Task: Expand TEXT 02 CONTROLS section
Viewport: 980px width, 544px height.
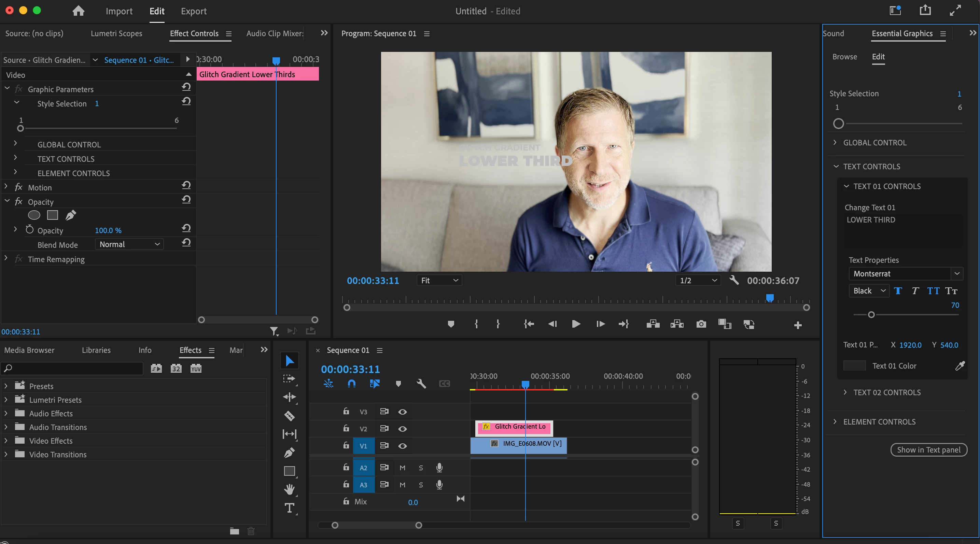Action: (886, 392)
